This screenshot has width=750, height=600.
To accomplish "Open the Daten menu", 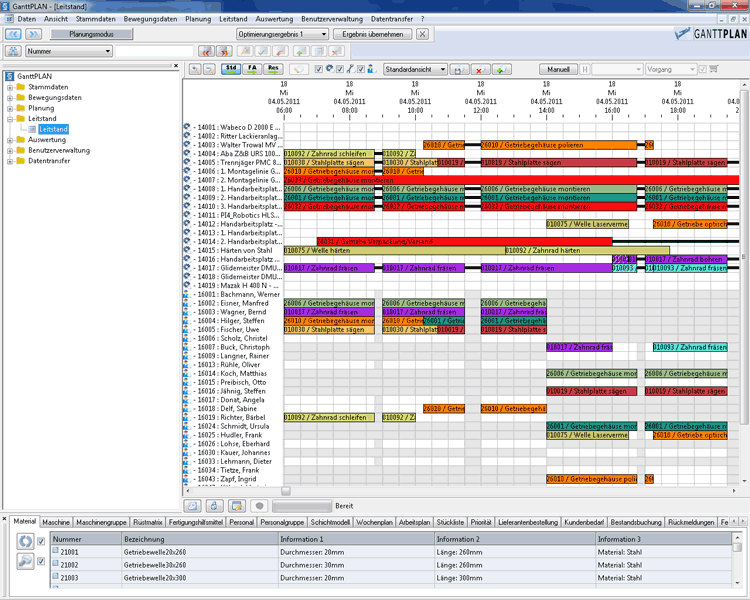I will [x=26, y=19].
